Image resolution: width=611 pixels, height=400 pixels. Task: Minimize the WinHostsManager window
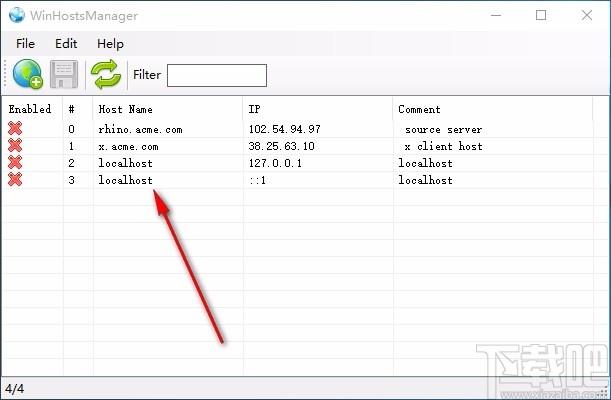496,15
